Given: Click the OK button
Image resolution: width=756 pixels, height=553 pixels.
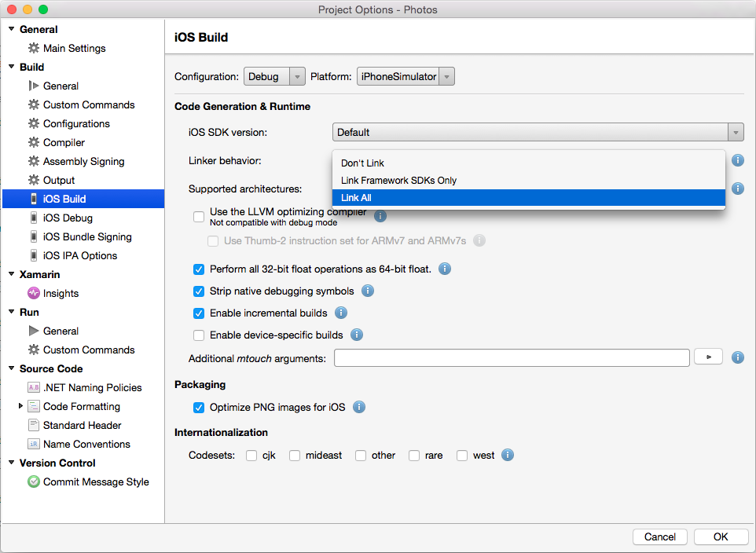Looking at the screenshot, I should (720, 537).
